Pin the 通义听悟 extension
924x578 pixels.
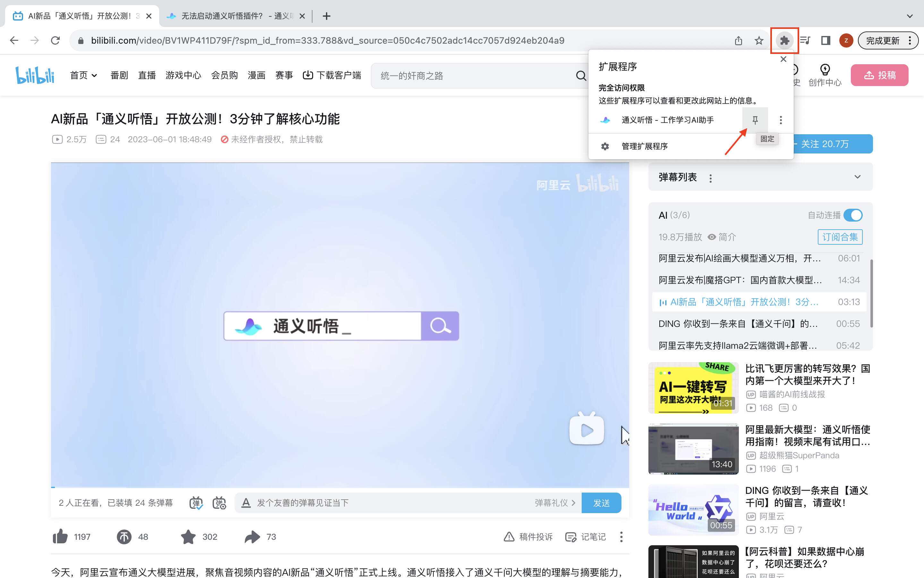(x=755, y=120)
